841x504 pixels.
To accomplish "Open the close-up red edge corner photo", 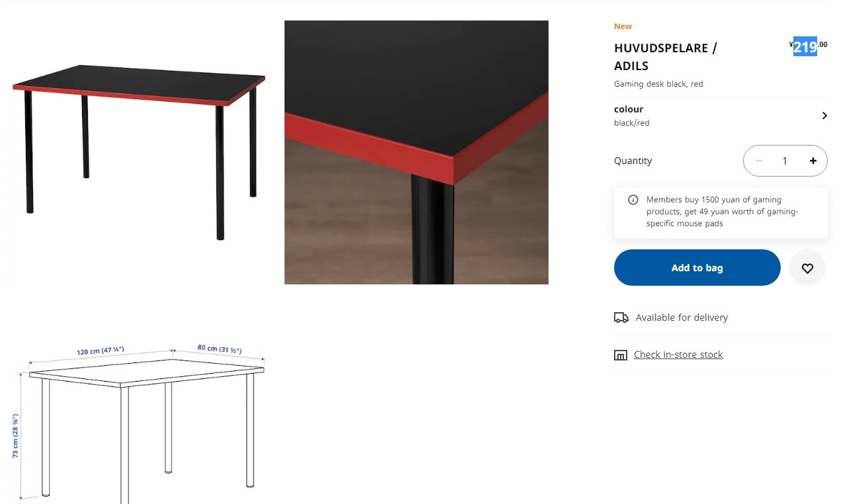I will [416, 152].
